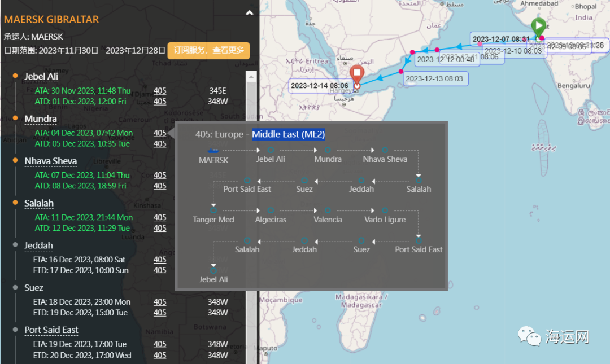Click the scrollbar up arrow in schedule list
This screenshot has width=610, height=364.
click(x=251, y=76)
